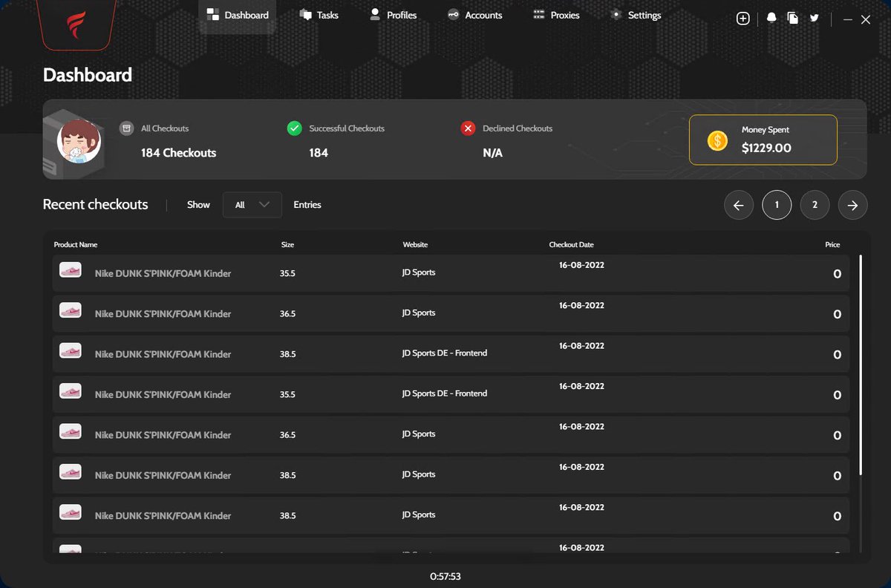Image resolution: width=891 pixels, height=588 pixels.
Task: Click the checkout table vertical scrollbar
Action: point(861,365)
